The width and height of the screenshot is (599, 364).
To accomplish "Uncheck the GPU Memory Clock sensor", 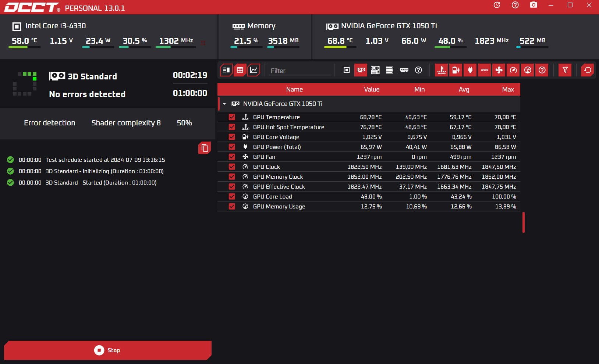I will click(x=232, y=176).
